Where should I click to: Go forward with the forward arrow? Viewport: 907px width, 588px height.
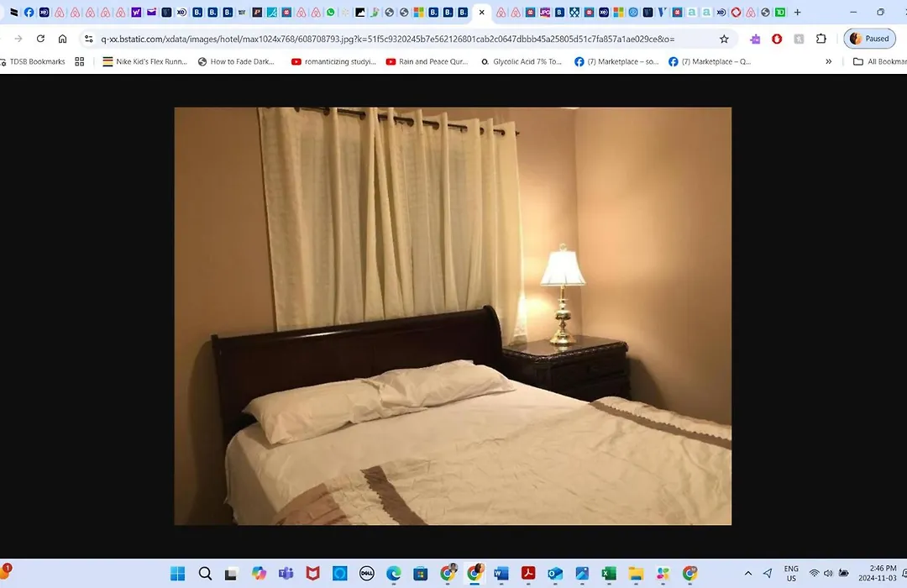point(18,39)
